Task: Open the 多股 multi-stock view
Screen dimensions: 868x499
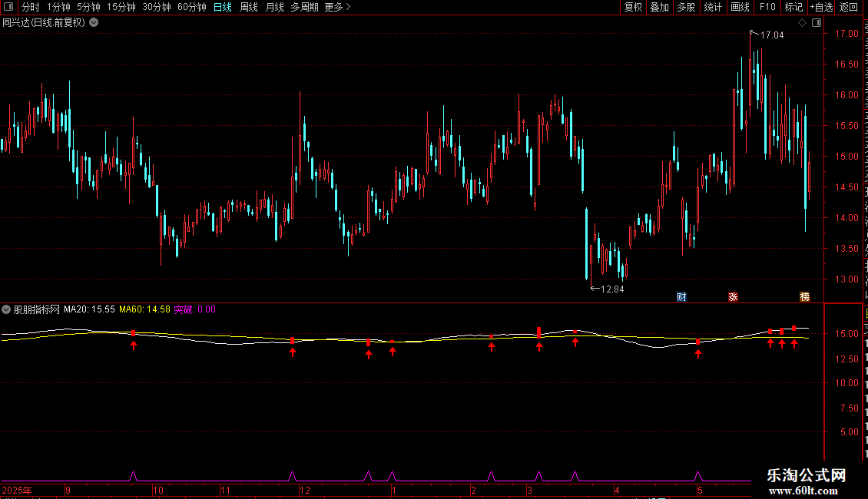Action: [687, 7]
